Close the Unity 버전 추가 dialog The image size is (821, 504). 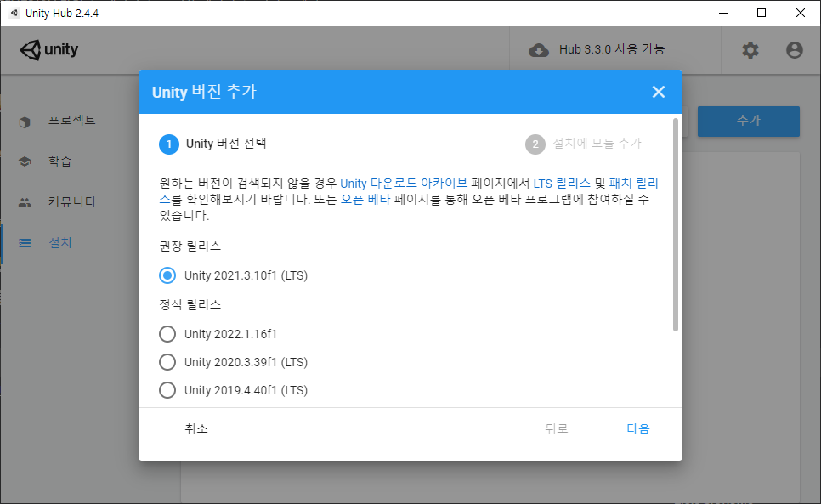pyautogui.click(x=658, y=92)
